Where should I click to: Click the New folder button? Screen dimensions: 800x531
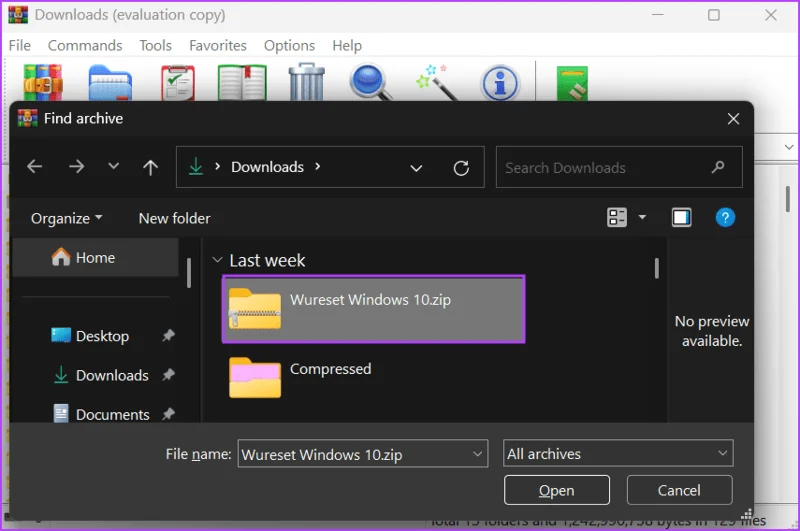point(174,218)
